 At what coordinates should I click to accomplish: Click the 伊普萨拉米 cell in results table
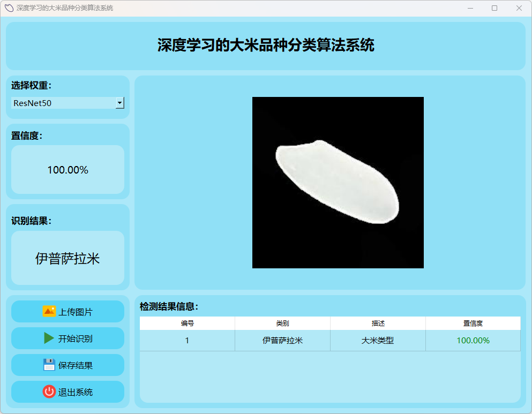click(282, 341)
